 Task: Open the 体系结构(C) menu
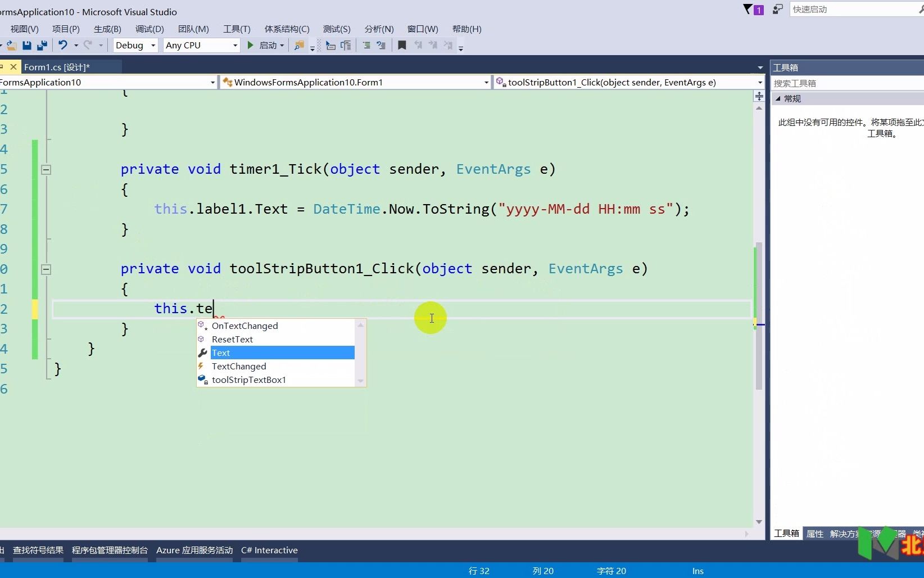pyautogui.click(x=287, y=29)
